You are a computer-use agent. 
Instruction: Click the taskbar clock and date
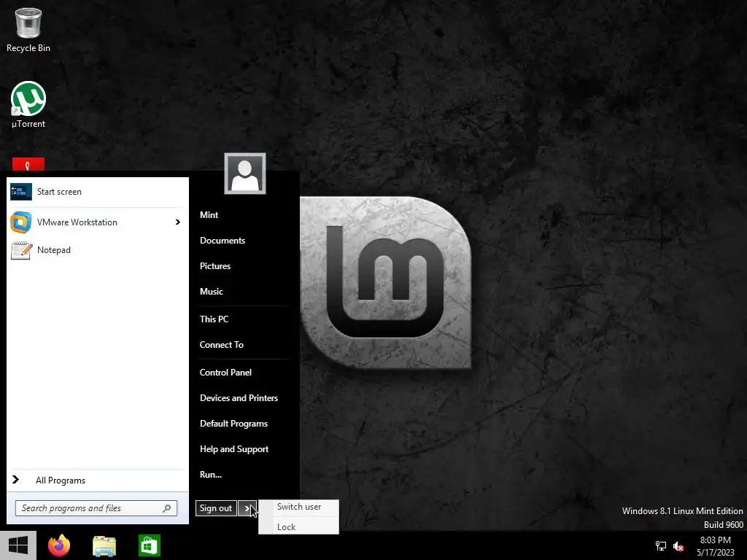click(x=715, y=546)
